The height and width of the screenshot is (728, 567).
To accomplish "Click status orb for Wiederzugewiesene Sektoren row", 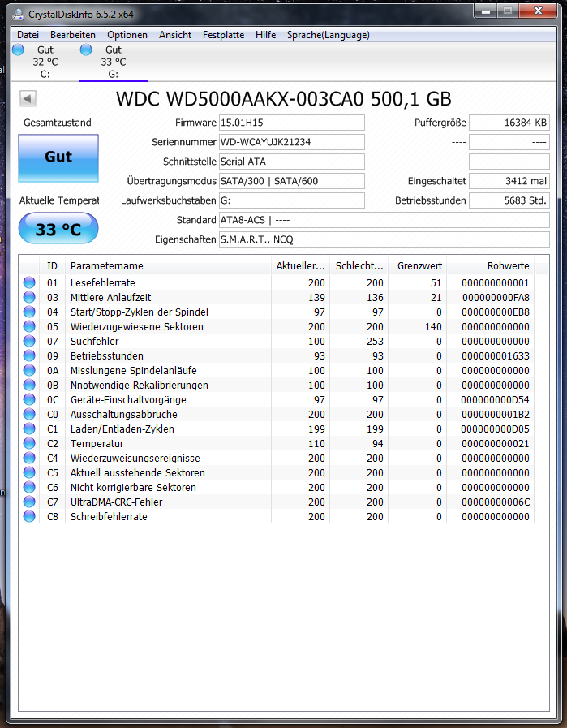I will click(29, 326).
